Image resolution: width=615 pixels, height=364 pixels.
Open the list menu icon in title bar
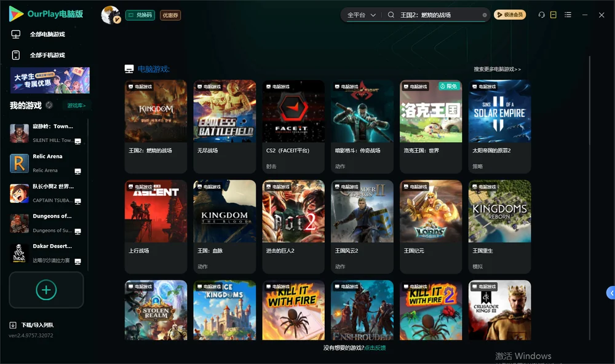568,15
